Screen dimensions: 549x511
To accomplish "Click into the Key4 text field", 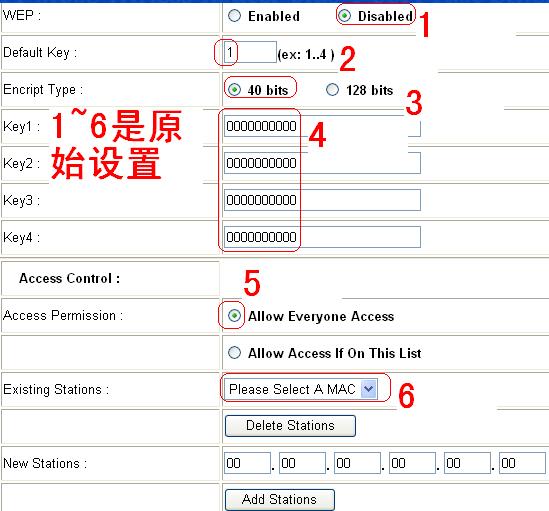I will pyautogui.click(x=322, y=237).
